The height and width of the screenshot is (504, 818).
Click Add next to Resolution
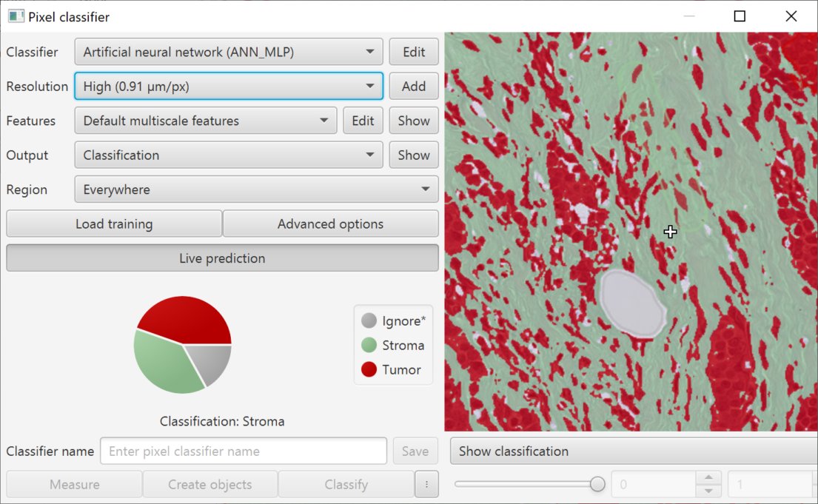pyautogui.click(x=414, y=86)
